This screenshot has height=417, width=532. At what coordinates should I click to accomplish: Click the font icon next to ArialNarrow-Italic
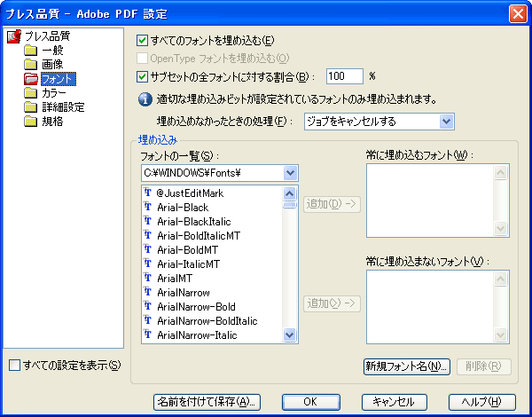[147, 334]
